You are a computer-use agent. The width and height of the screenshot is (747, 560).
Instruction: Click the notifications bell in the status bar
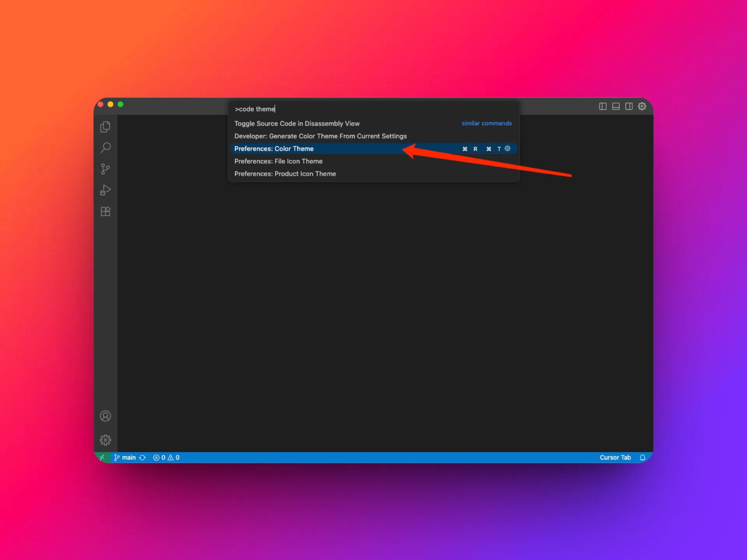tap(642, 457)
